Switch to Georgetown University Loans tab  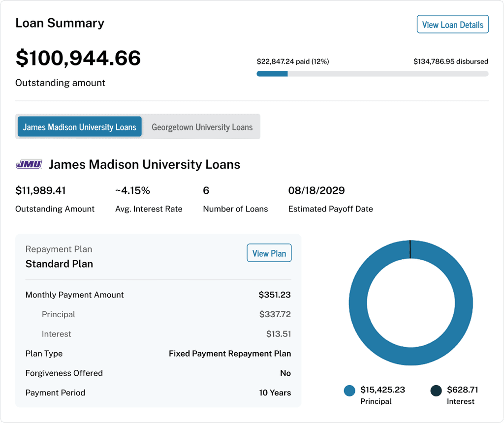[202, 127]
